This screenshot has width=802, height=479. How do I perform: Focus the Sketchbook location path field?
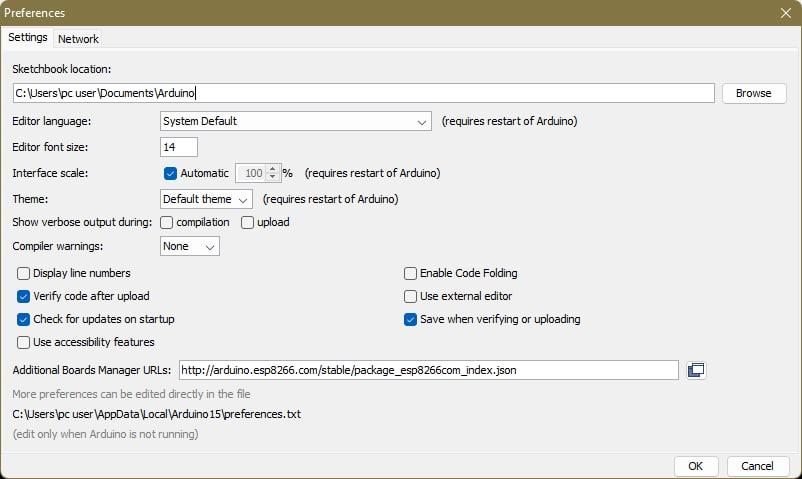click(364, 93)
